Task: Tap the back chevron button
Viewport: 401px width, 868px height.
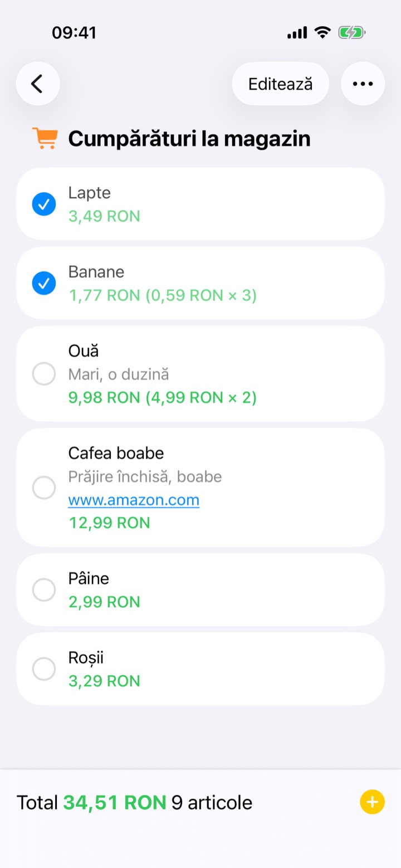Action: (x=37, y=84)
